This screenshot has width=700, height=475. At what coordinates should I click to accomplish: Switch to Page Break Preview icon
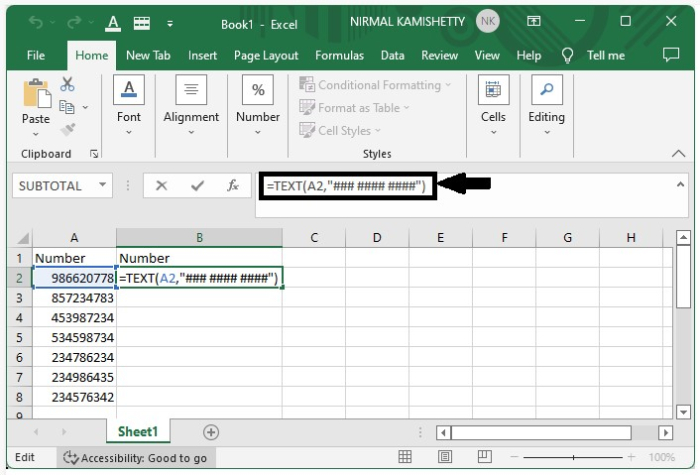click(484, 457)
